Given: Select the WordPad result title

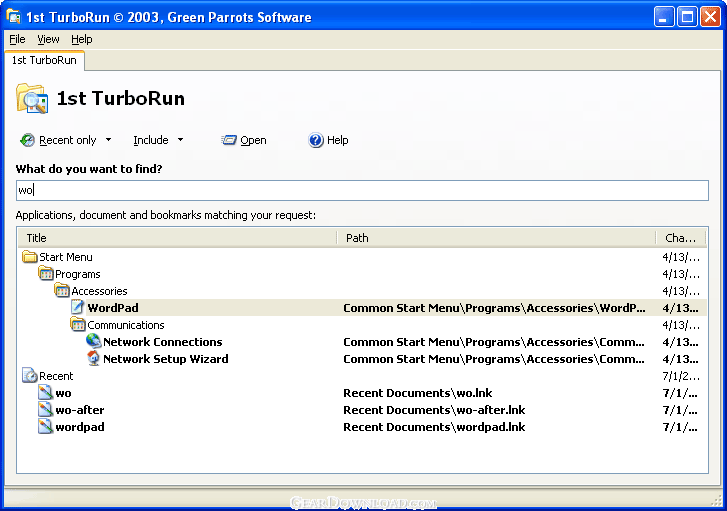Looking at the screenshot, I should [113, 308].
